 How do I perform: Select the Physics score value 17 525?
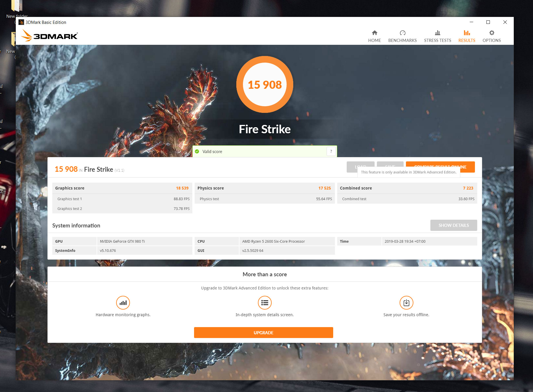coord(324,188)
